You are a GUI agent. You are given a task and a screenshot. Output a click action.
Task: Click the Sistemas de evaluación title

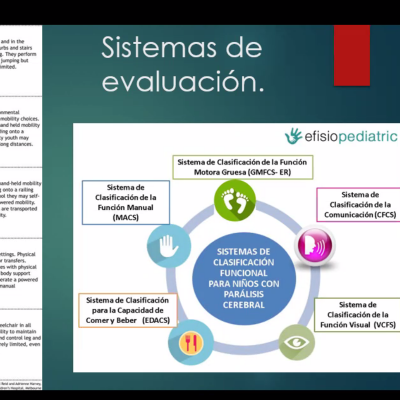[x=183, y=64]
